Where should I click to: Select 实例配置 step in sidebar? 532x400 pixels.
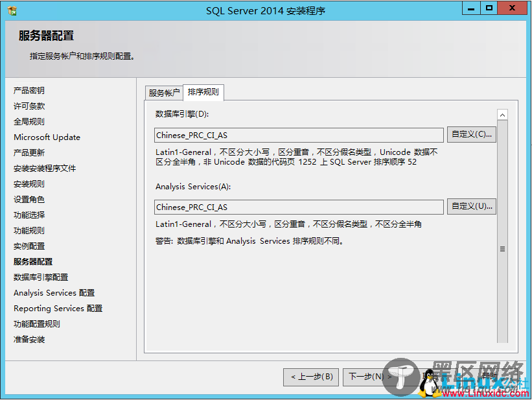pyautogui.click(x=29, y=246)
